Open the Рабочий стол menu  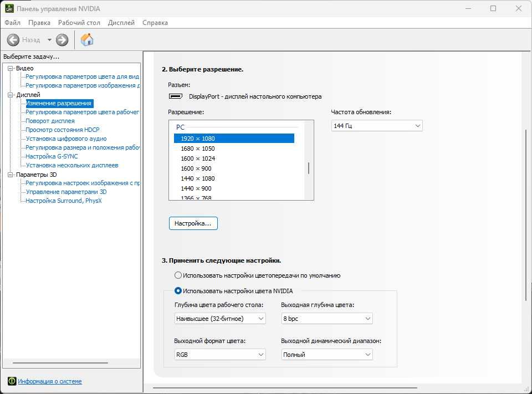pyautogui.click(x=79, y=23)
